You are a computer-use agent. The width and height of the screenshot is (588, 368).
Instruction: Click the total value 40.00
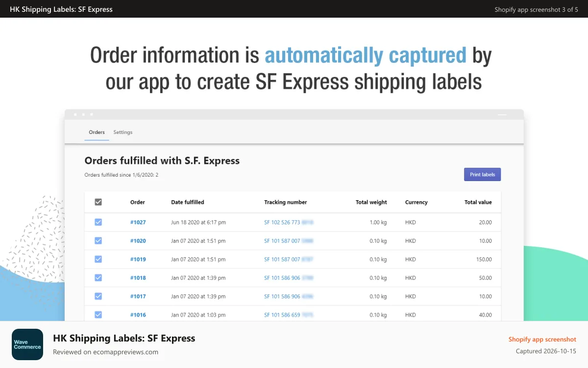click(486, 315)
